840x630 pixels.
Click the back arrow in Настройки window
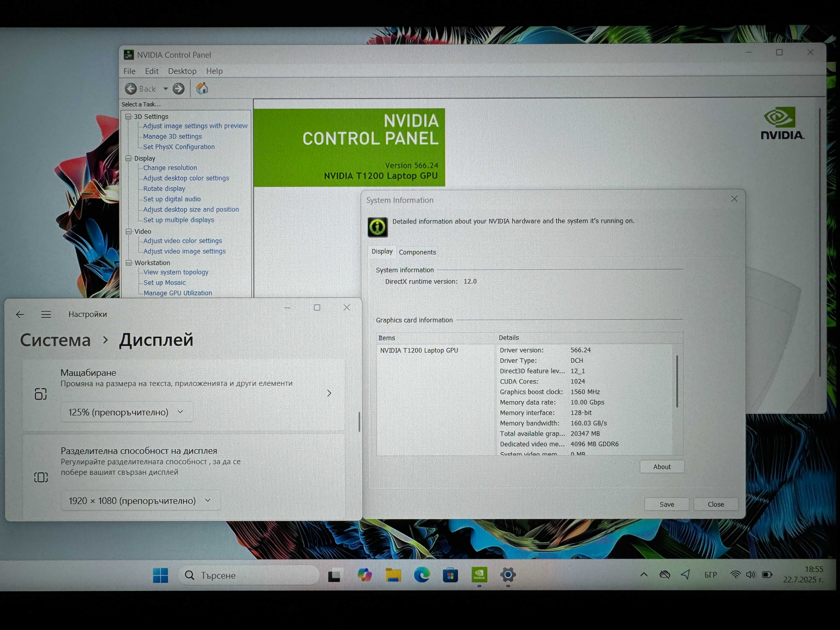(x=20, y=314)
